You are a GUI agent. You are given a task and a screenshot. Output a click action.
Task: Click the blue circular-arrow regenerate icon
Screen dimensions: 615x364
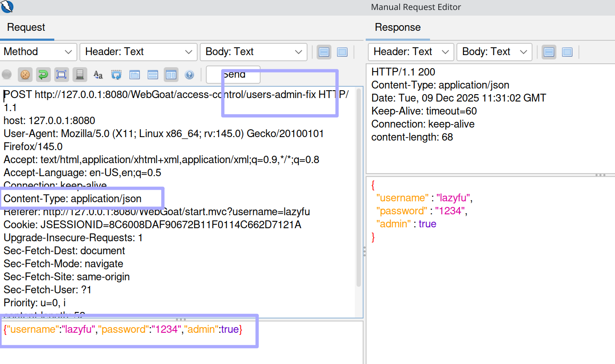click(116, 75)
